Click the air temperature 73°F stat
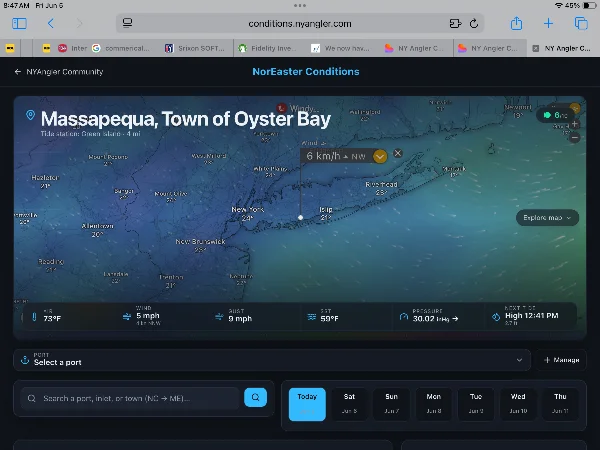The width and height of the screenshot is (600, 450). click(x=52, y=318)
